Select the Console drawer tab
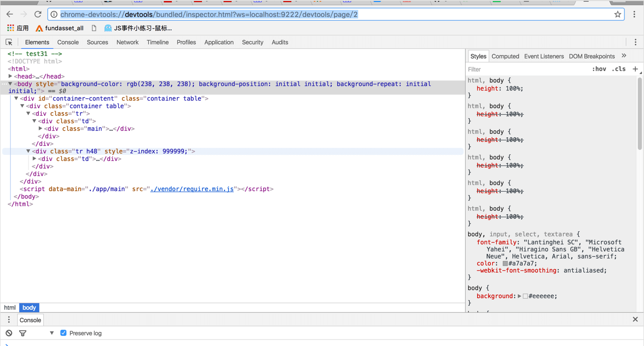 tap(30, 320)
